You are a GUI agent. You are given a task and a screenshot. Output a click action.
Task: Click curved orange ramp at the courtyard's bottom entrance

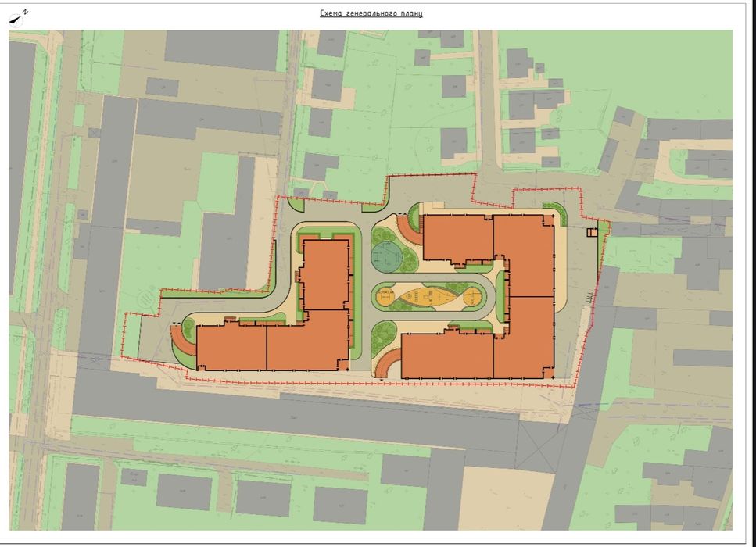(388, 363)
